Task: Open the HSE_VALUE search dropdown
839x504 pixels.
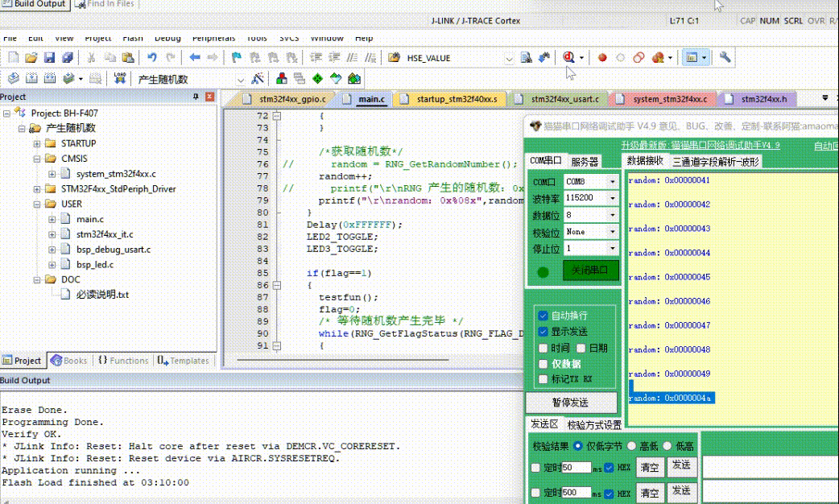Action: [509, 58]
